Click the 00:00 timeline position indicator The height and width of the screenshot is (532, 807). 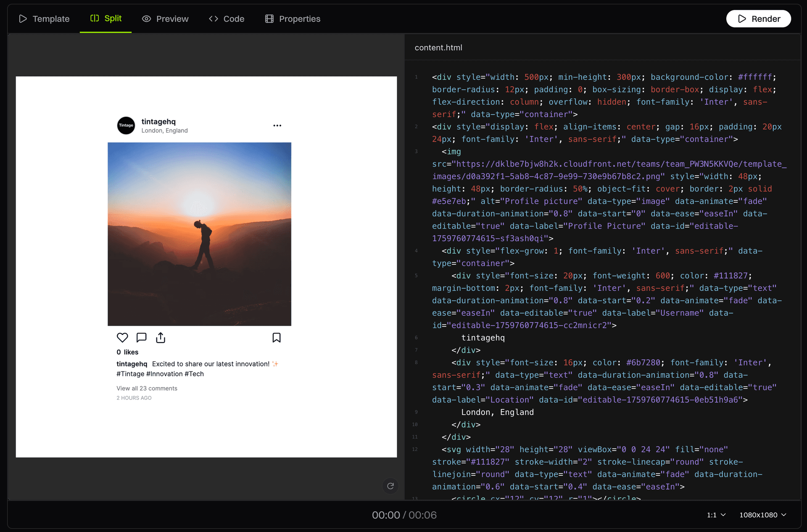(385, 515)
